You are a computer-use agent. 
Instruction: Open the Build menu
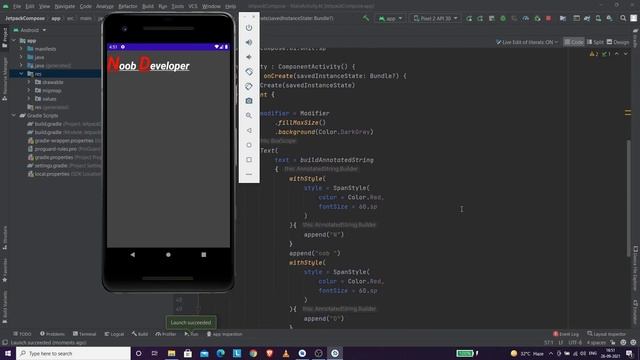148,6
